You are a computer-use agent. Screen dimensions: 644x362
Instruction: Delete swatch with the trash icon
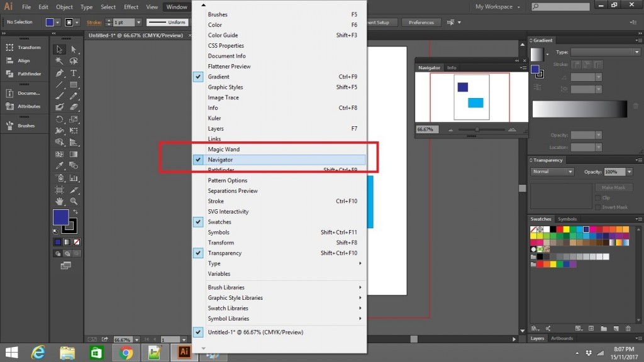coord(628,328)
